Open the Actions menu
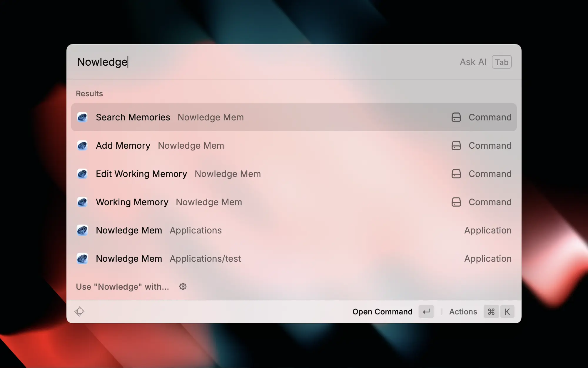This screenshot has height=368, width=588. click(x=463, y=311)
